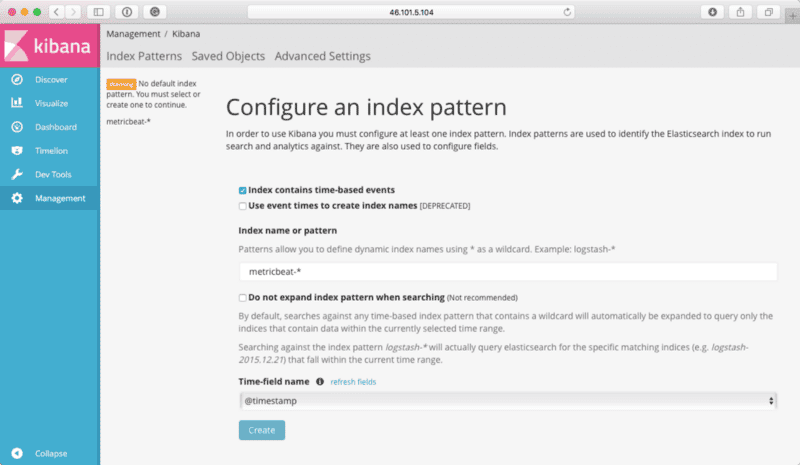Collapse the sidebar using the arrow icon

tap(17, 452)
